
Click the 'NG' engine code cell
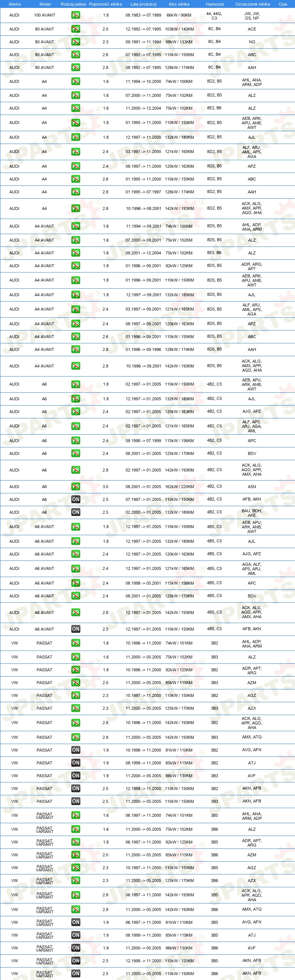click(252, 42)
